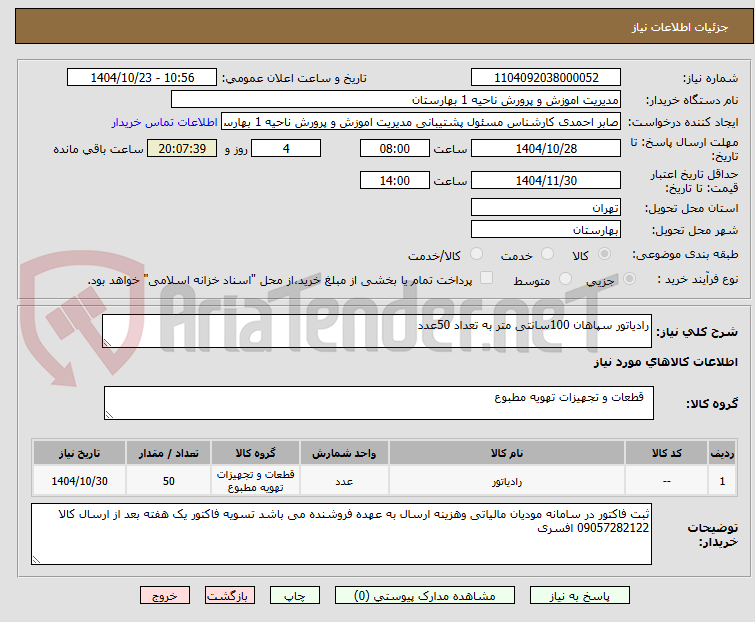755x622 pixels.
Task: Select the جزیی purchase type radio
Action: tap(629, 279)
